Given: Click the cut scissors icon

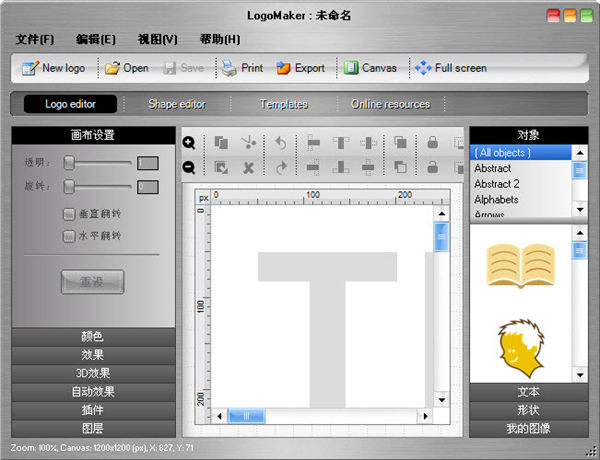Looking at the screenshot, I should (249, 143).
